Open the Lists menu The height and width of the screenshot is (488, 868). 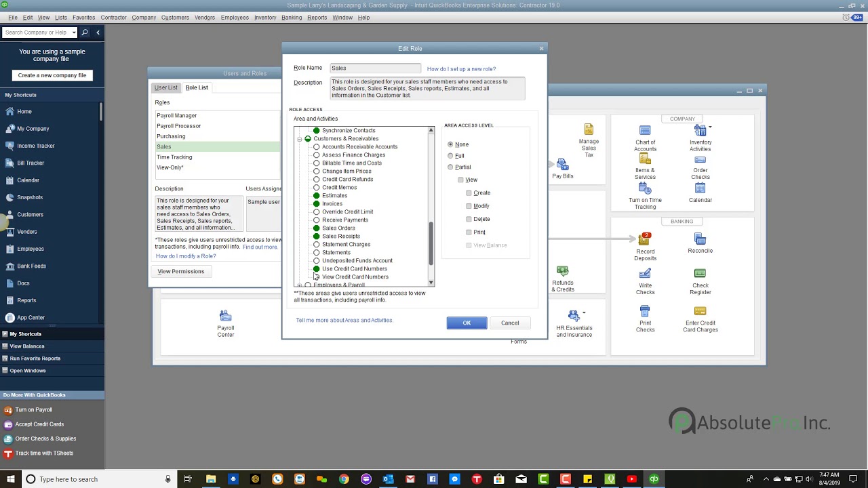click(61, 18)
